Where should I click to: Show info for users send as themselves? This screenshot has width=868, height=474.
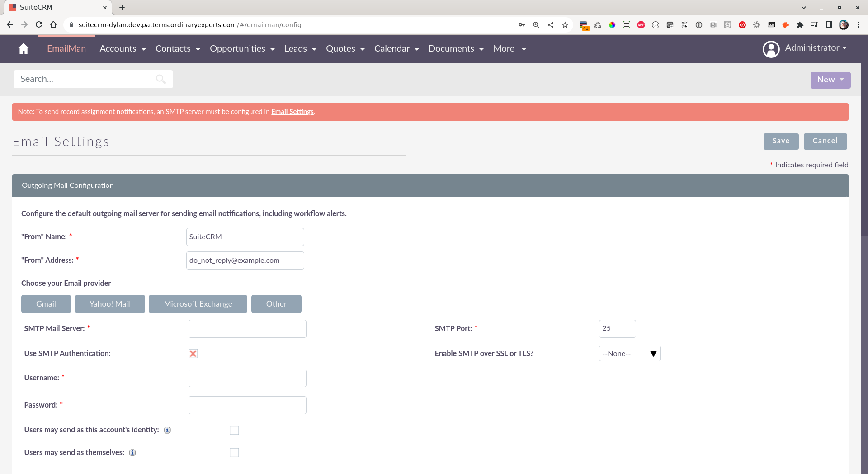point(132,453)
